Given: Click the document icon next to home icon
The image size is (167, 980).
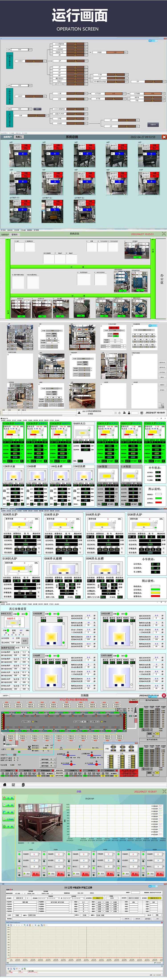Looking at the screenshot, I should tap(23, 784).
